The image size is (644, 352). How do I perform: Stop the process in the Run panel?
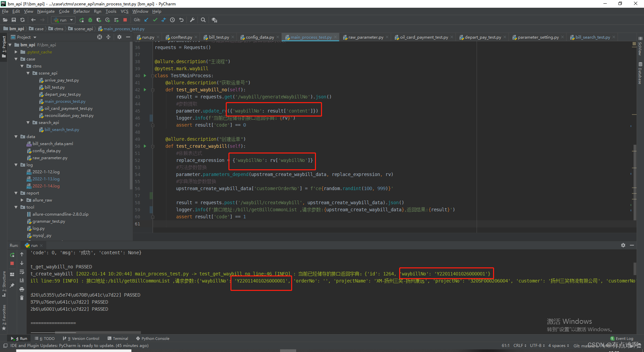[12, 263]
